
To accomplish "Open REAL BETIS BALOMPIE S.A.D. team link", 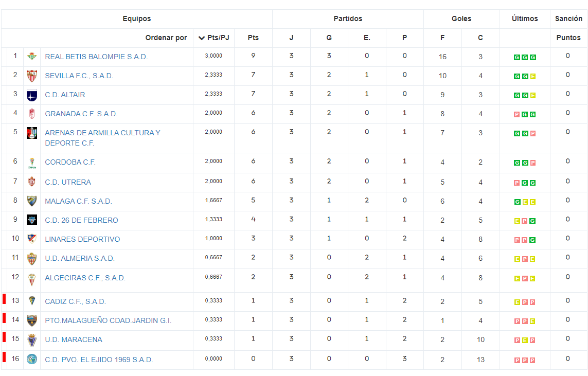I will [96, 57].
